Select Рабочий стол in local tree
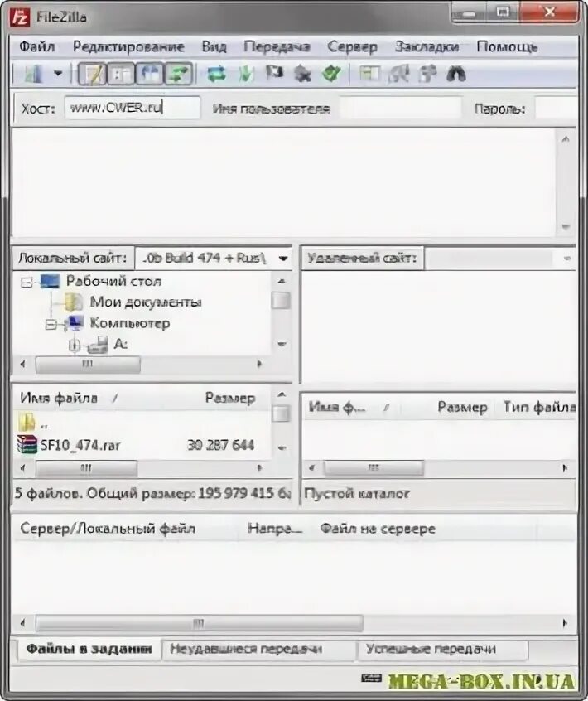 114,281
